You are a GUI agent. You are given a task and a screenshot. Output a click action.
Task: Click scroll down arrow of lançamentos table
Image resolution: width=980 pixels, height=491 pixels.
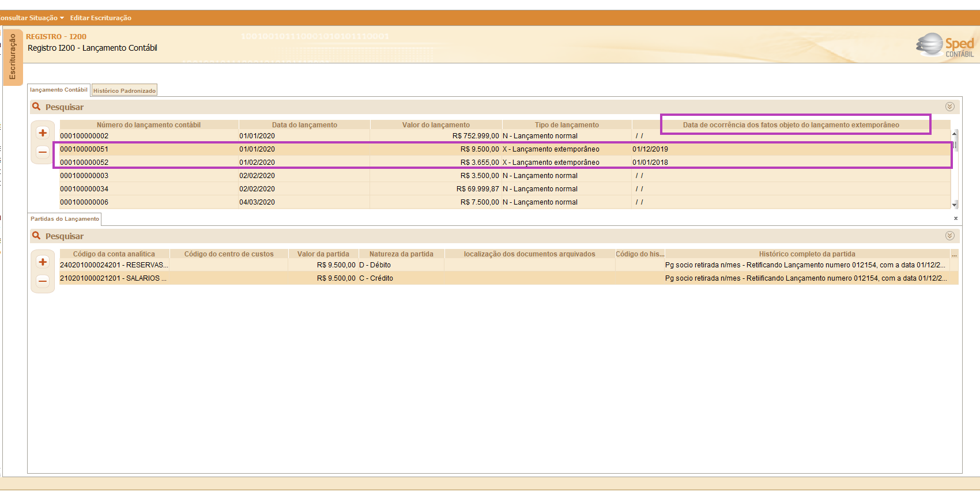click(955, 205)
